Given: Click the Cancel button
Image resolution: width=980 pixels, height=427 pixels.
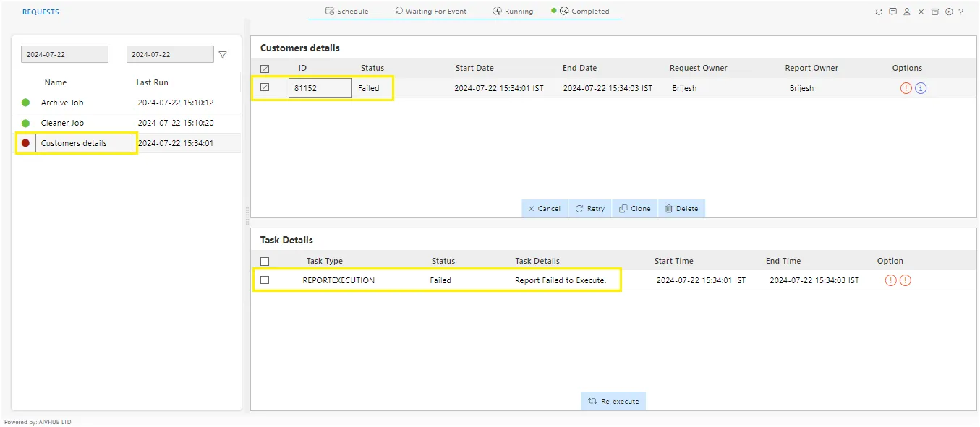Looking at the screenshot, I should point(545,208).
